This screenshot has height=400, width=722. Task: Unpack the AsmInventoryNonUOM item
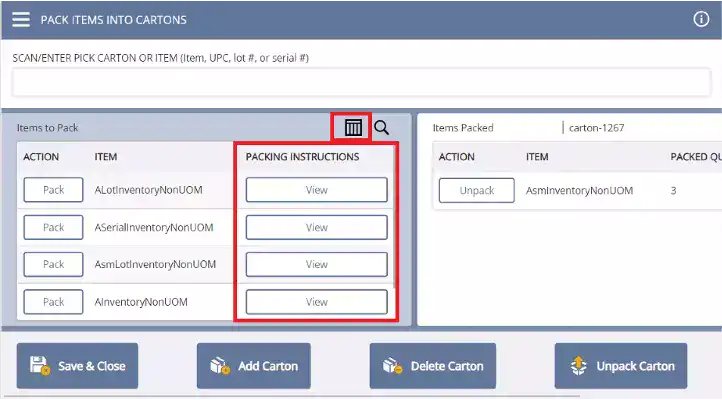pyautogui.click(x=476, y=190)
